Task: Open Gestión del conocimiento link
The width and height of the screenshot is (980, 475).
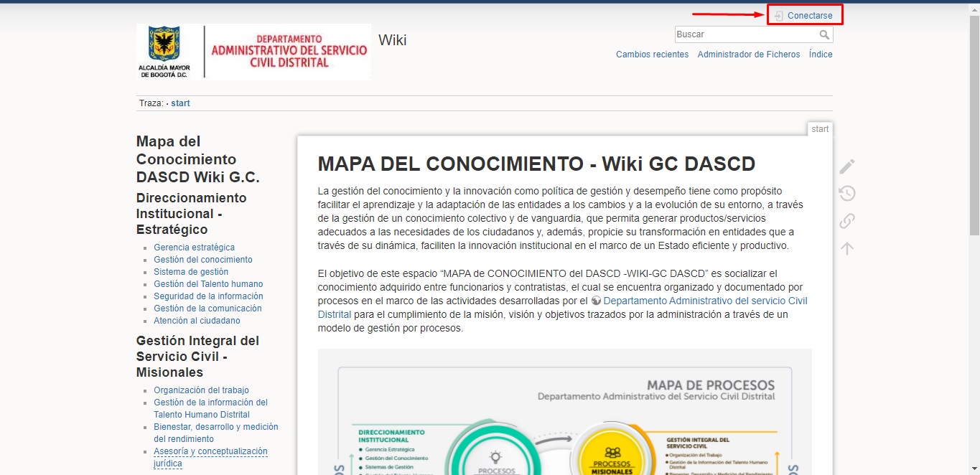Action: tap(203, 260)
